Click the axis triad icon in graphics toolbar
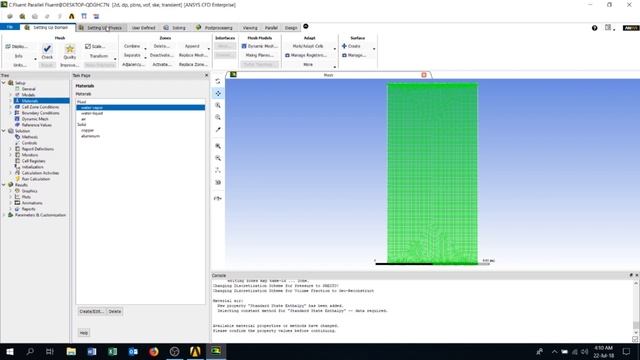Viewport: 640px width, 360px height. (x=218, y=170)
